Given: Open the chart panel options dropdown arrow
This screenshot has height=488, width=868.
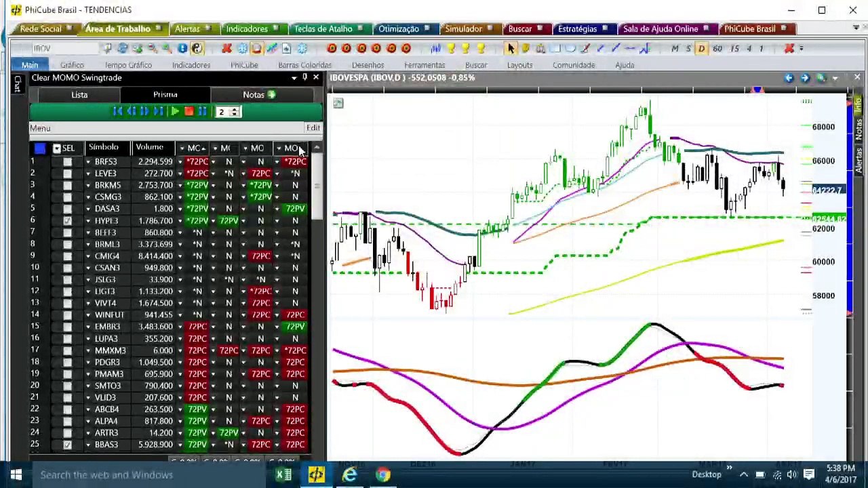Looking at the screenshot, I should [835, 78].
